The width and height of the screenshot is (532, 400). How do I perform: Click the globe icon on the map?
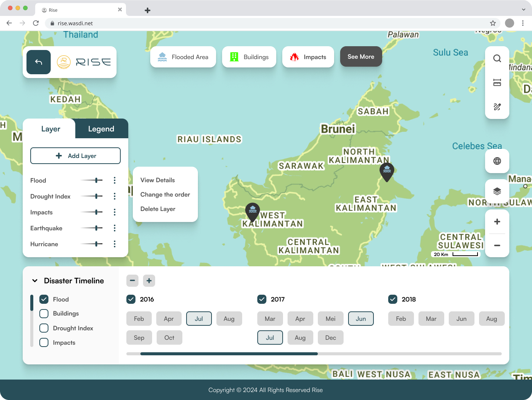tap(497, 161)
